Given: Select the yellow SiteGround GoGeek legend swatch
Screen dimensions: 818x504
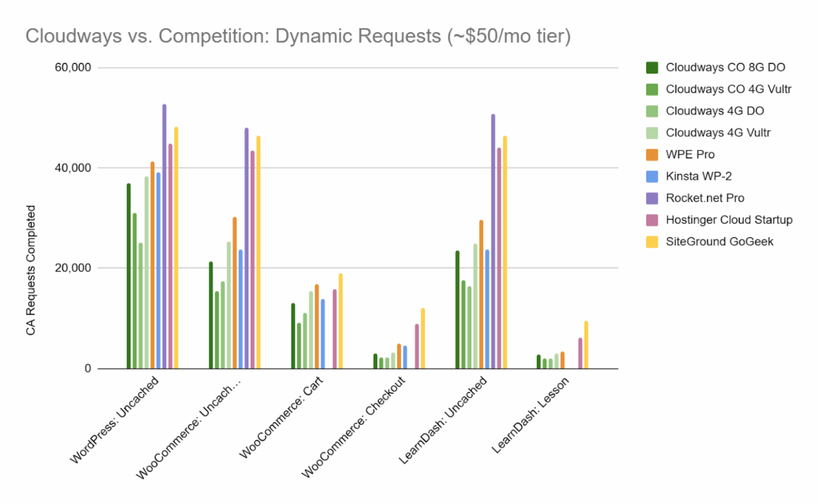Looking at the screenshot, I should point(651,241).
